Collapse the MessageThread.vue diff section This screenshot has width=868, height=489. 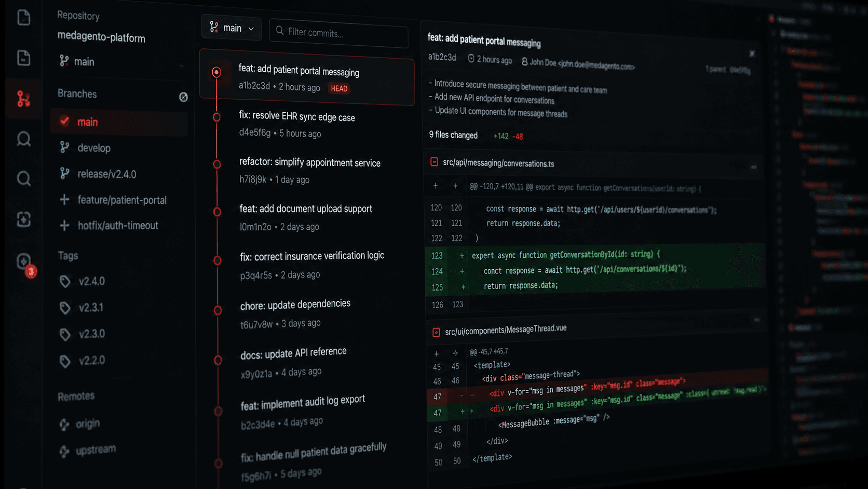pyautogui.click(x=756, y=320)
